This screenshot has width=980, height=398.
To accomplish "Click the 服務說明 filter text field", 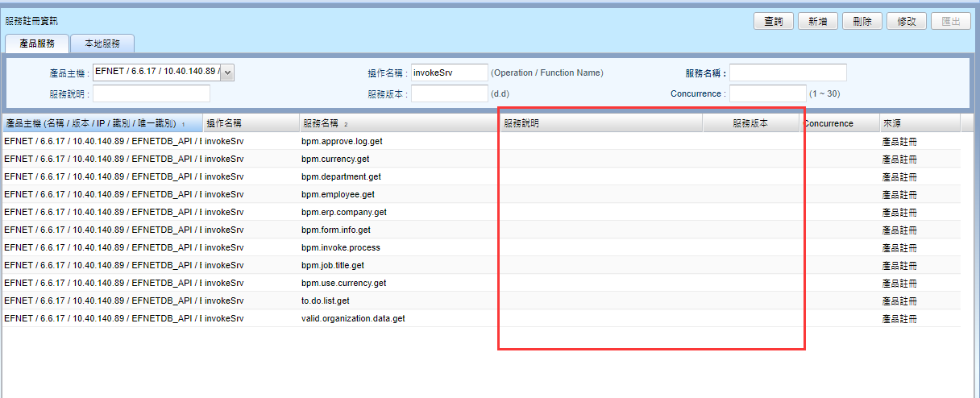I will (151, 93).
